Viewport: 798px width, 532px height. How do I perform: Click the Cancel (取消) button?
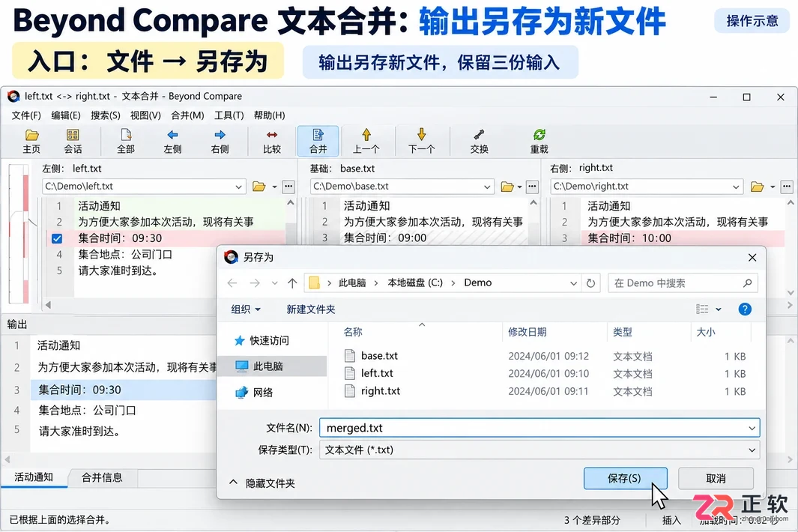coord(716,479)
